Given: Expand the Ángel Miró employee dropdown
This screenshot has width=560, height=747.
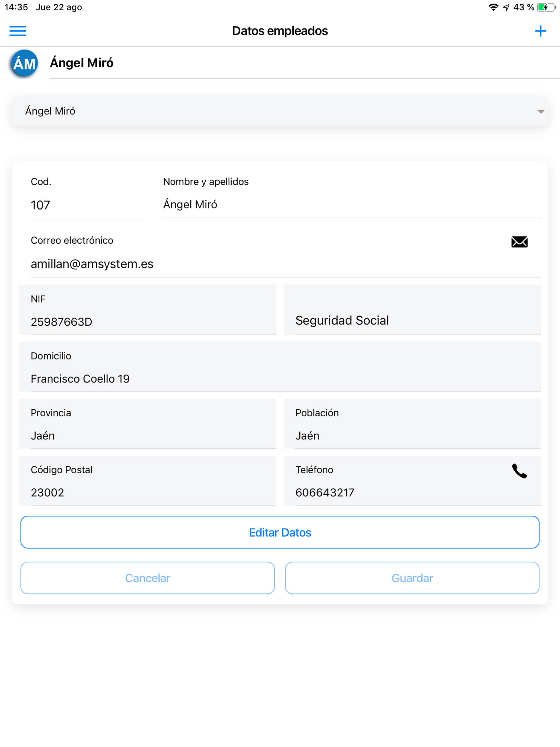Looking at the screenshot, I should 280,111.
